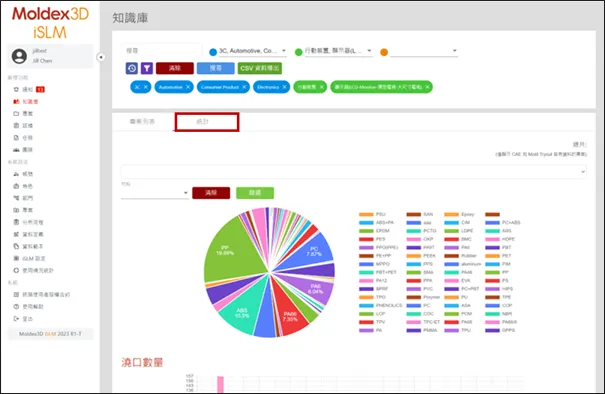This screenshot has height=394, width=605.
Task: Toggle ABS+PA legend swatch
Action: [x=366, y=223]
